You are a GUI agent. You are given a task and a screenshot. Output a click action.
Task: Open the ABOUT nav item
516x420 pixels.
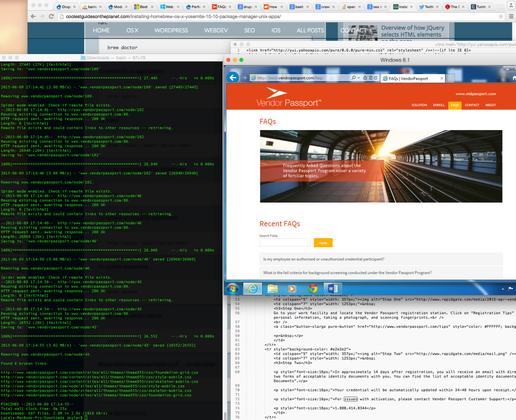(x=490, y=105)
